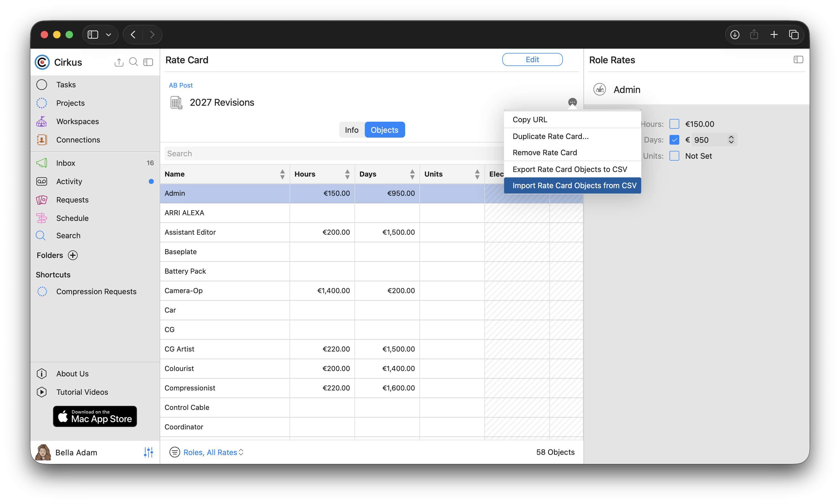Select the Colourist row

coord(371,369)
